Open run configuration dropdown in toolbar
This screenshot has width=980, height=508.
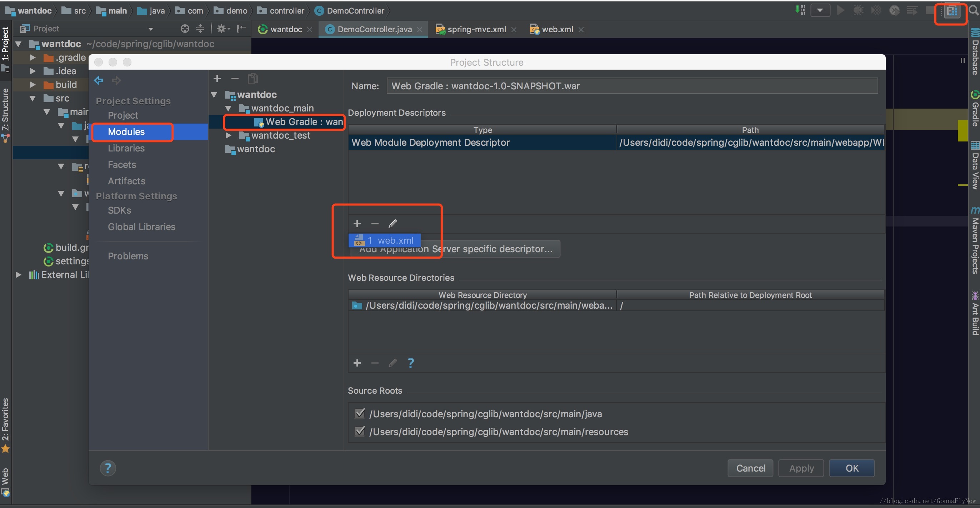[820, 10]
